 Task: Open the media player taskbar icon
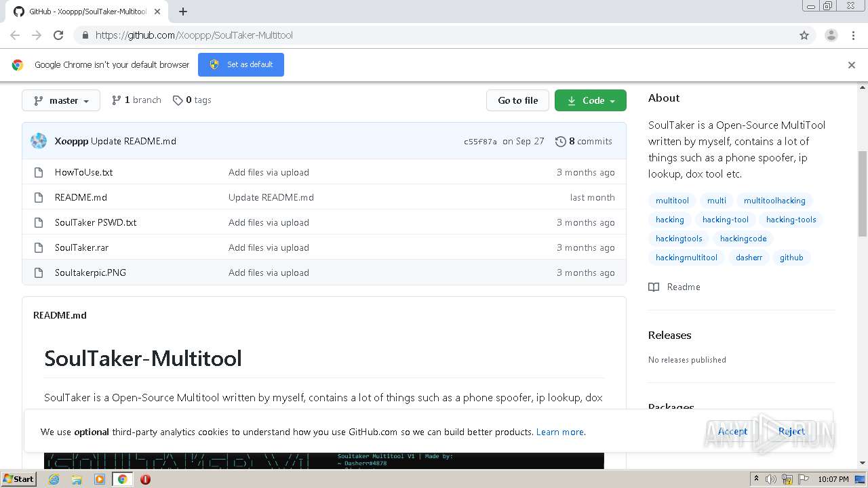tap(100, 479)
